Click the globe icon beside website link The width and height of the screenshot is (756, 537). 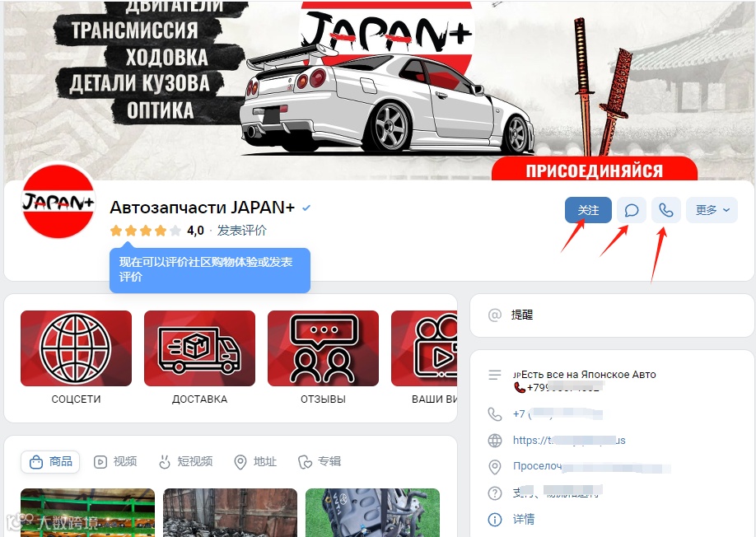click(x=495, y=440)
